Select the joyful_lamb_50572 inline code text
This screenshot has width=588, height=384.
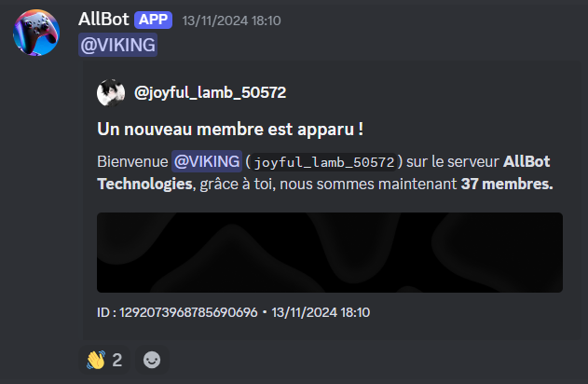[324, 162]
